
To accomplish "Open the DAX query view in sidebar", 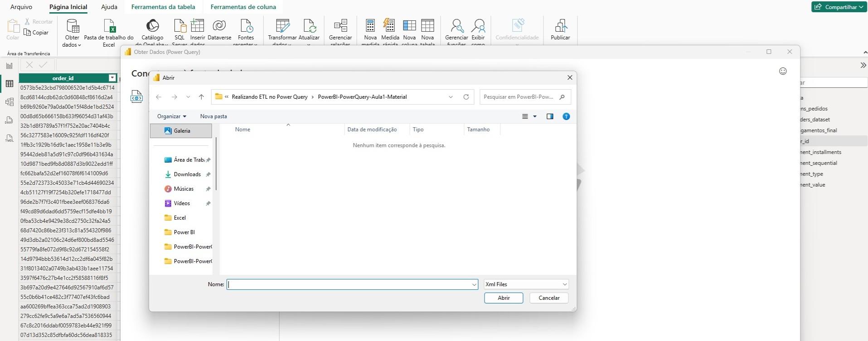I will (9, 120).
